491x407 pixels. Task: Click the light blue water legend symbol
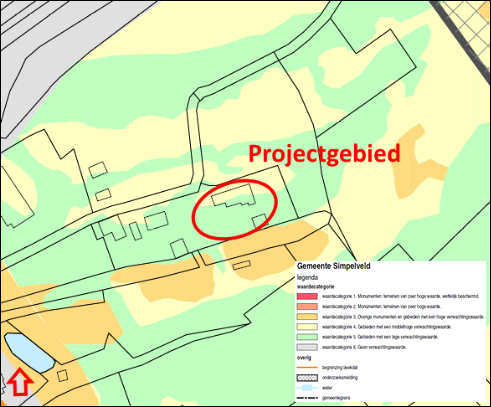point(307,388)
